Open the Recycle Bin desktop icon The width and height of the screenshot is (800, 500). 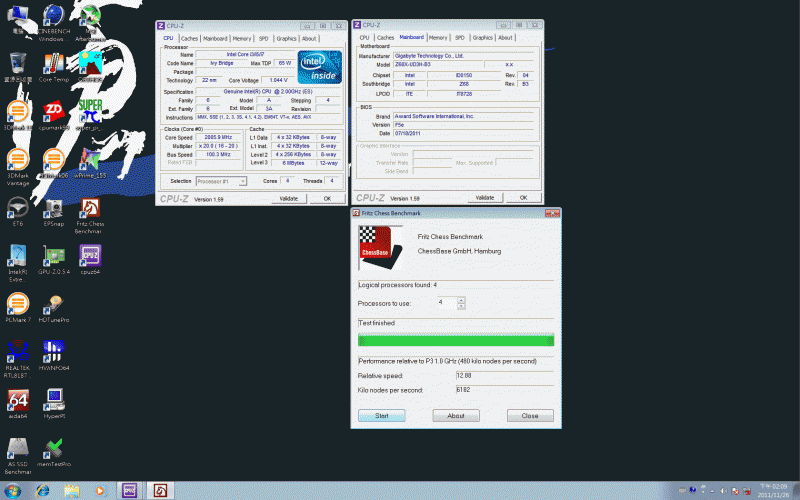(x=18, y=67)
